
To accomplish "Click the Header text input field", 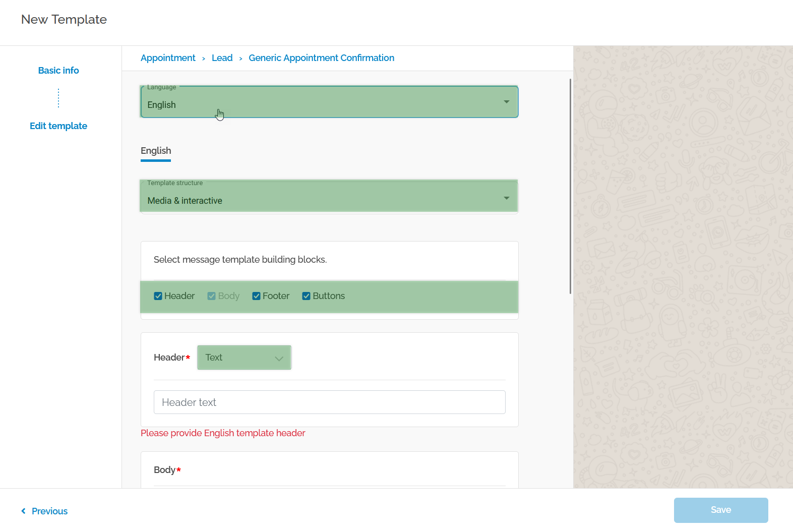I will tap(329, 402).
